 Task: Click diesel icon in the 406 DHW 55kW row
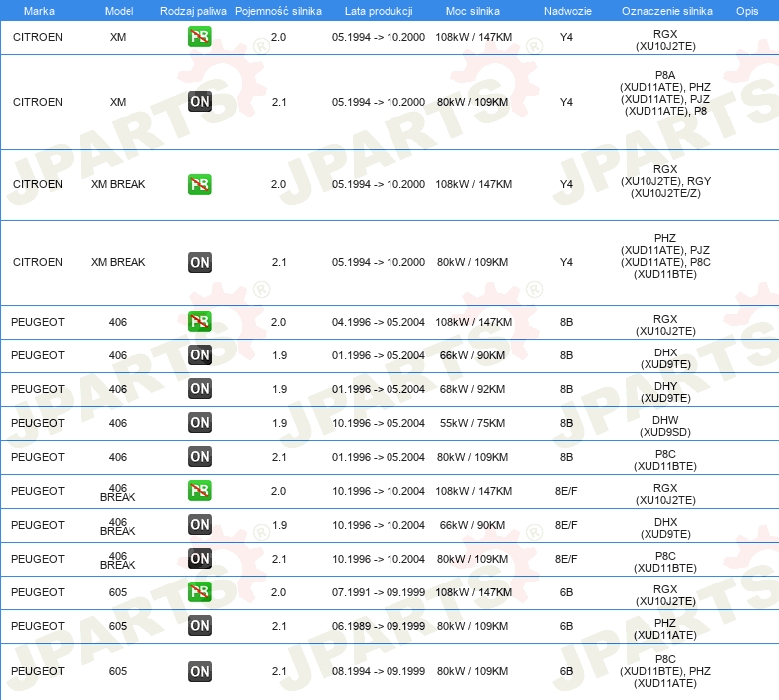(199, 423)
